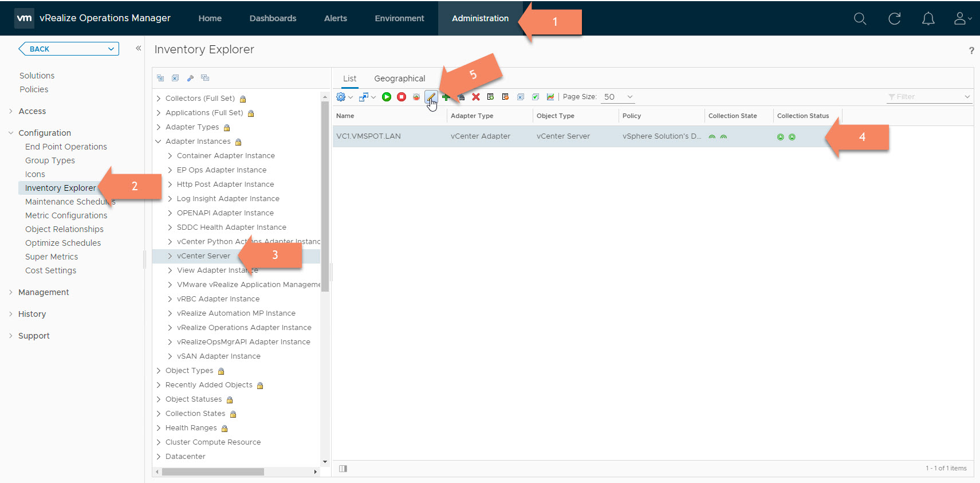This screenshot has height=483, width=980.
Task: Expand the History section in sidebar
Action: tap(11, 314)
